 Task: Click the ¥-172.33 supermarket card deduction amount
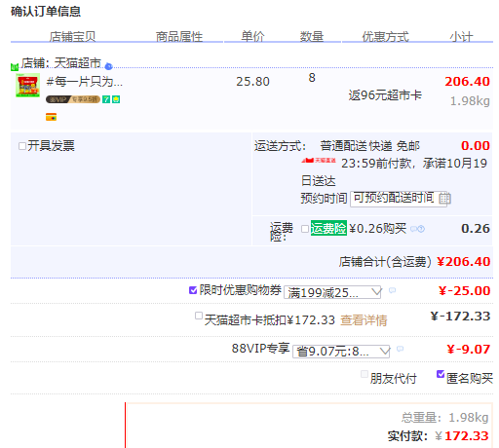pos(460,317)
